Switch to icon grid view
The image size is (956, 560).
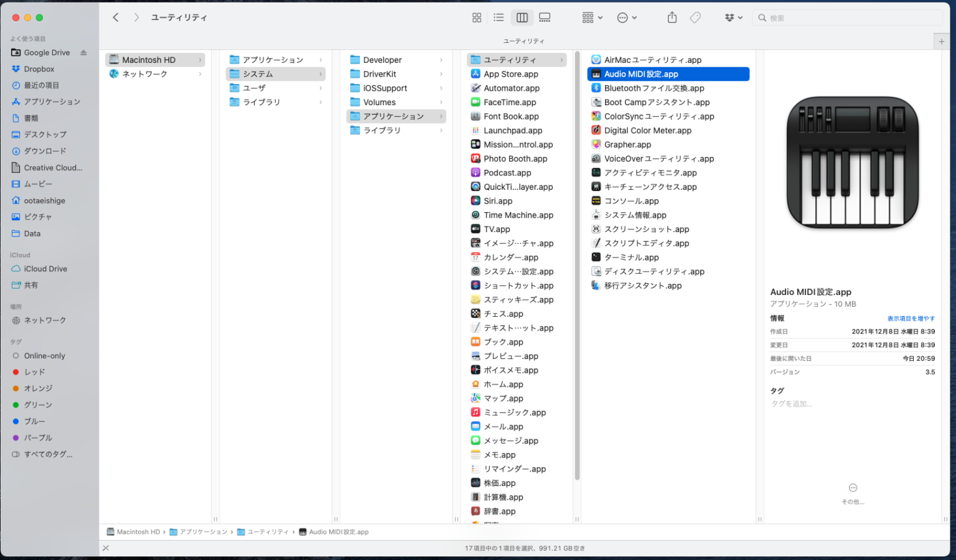coord(476,17)
